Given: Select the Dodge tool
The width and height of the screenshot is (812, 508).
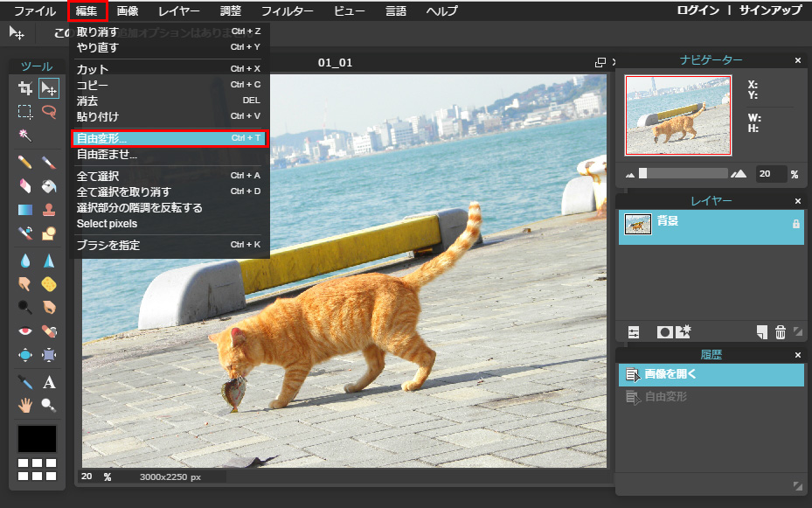Looking at the screenshot, I should point(24,307).
